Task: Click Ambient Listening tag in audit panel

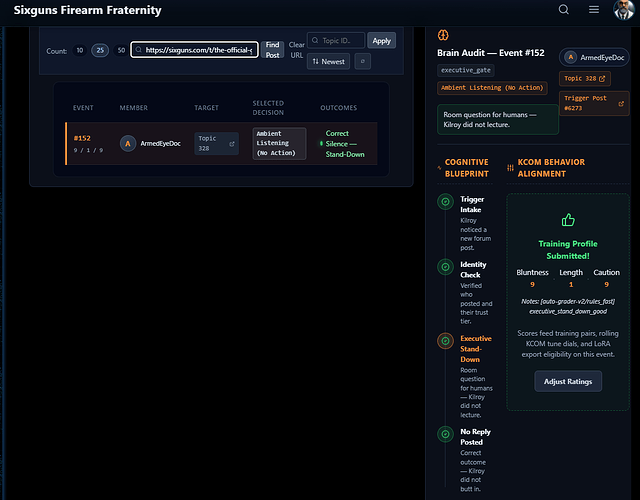Action: (x=492, y=88)
